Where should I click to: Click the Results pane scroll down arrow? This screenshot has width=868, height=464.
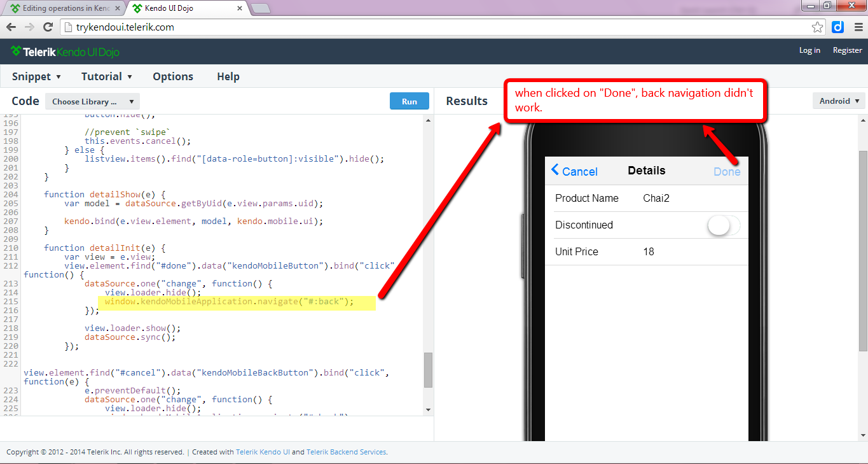[863, 435]
